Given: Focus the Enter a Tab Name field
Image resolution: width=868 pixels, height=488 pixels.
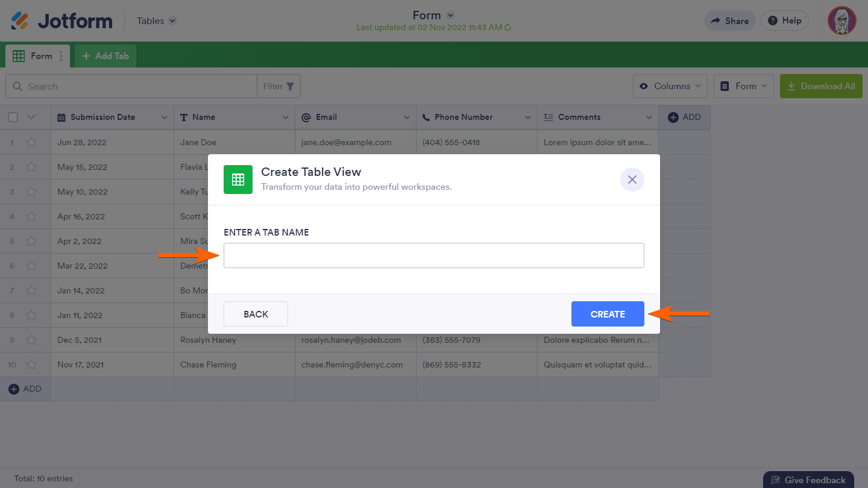Looking at the screenshot, I should click(x=433, y=255).
